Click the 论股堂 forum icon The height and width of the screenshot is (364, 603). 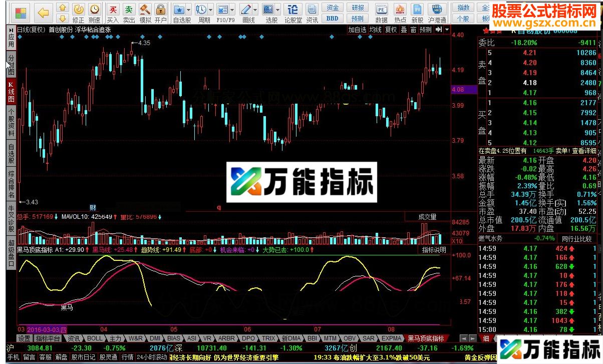tap(293, 10)
